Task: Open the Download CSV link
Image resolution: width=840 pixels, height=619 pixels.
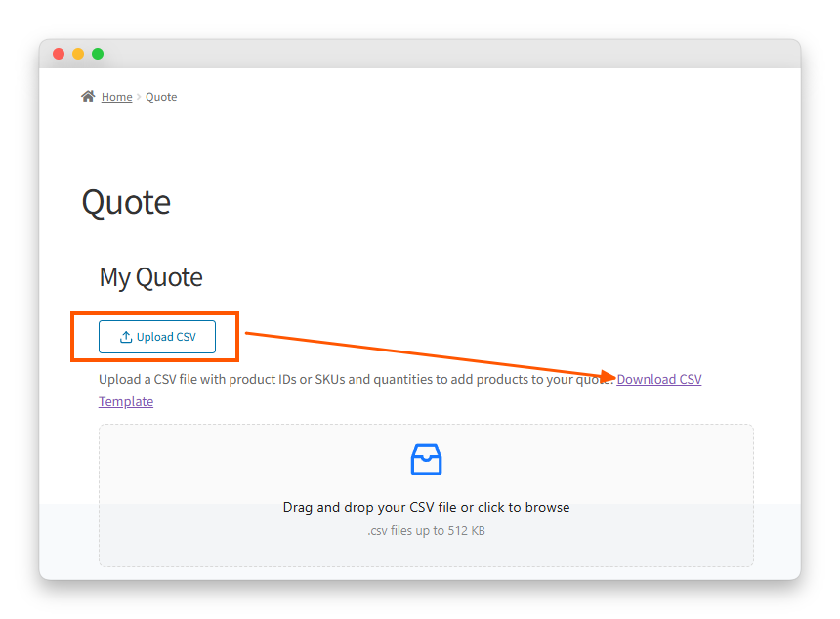Action: point(658,379)
